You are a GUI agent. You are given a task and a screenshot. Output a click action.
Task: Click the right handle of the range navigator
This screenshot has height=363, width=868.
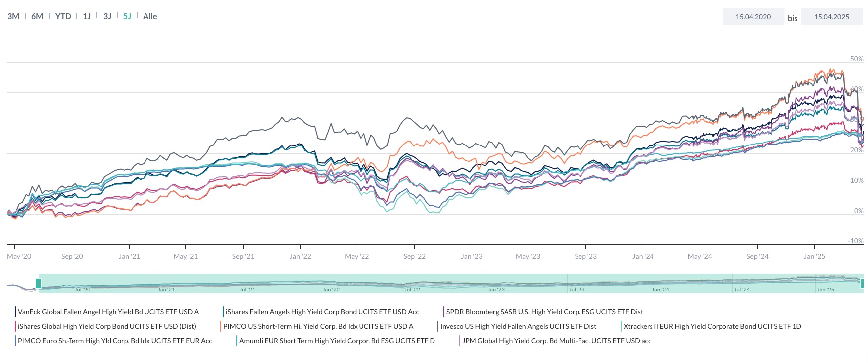[x=863, y=283]
